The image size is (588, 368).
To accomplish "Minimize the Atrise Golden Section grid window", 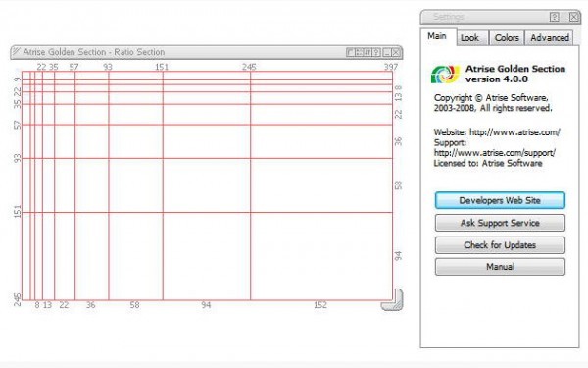I will pos(387,52).
